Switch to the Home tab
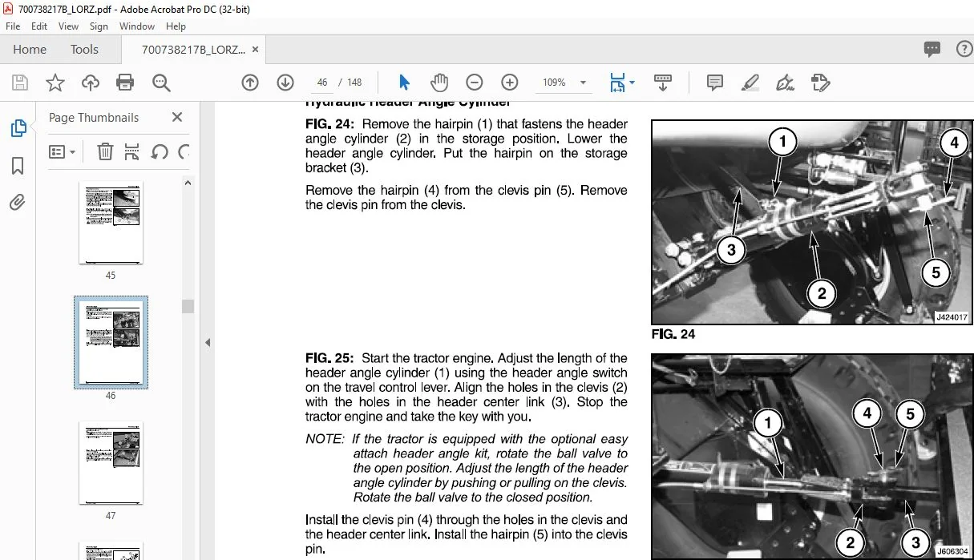 coord(30,49)
